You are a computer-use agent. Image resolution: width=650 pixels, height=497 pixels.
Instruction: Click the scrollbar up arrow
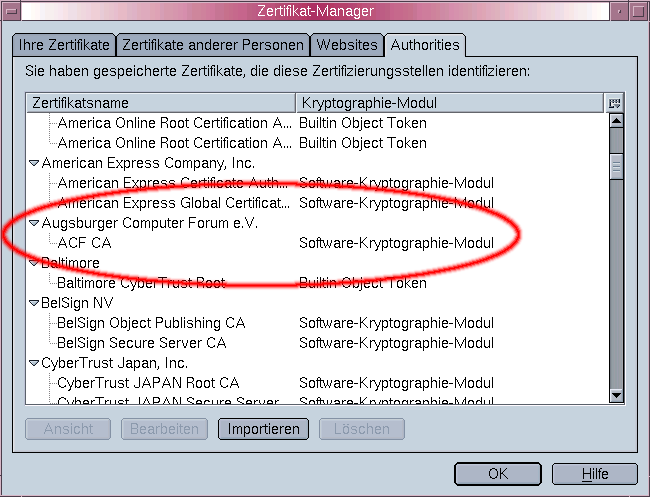click(x=616, y=121)
